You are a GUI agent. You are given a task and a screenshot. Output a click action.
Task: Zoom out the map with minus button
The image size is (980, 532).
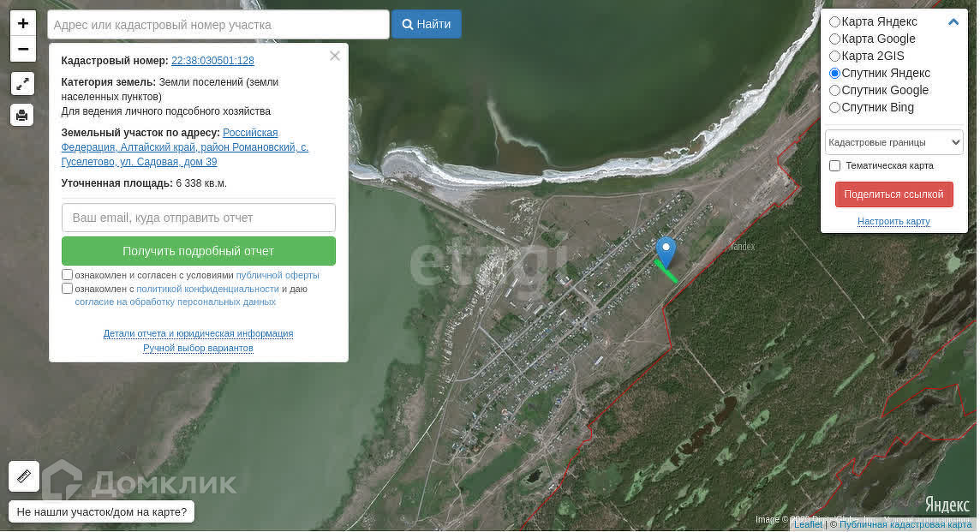point(23,49)
